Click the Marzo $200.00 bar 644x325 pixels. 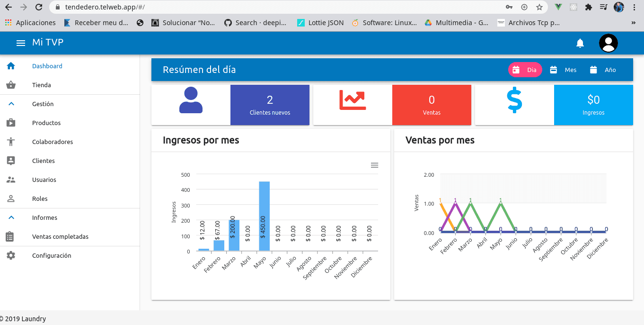(x=234, y=235)
